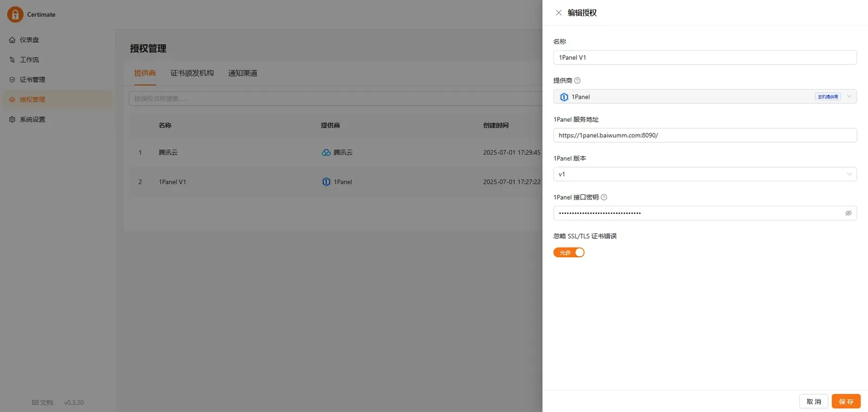Switch to the 提供商 tab
868x412 pixels.
pos(145,73)
